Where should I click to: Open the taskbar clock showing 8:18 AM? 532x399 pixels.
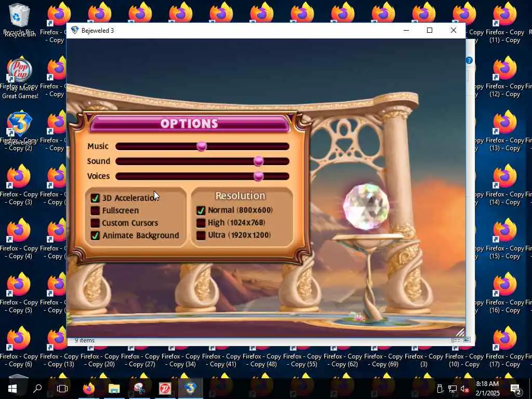pos(487,389)
